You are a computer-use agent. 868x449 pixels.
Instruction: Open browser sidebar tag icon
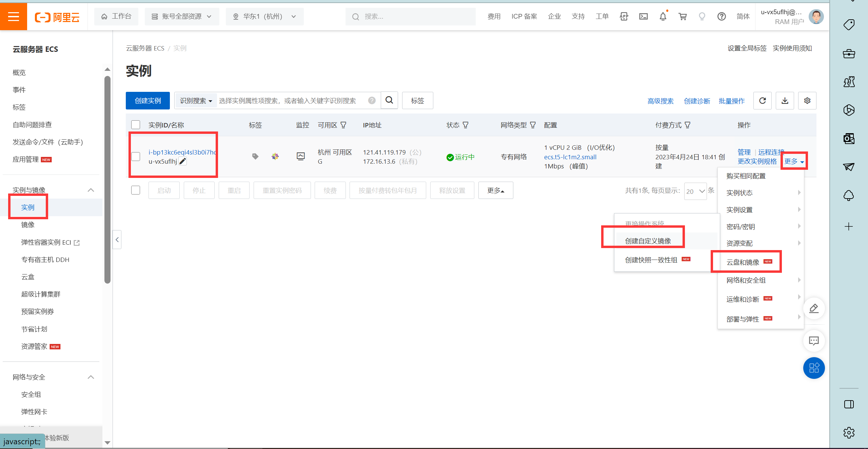849,25
